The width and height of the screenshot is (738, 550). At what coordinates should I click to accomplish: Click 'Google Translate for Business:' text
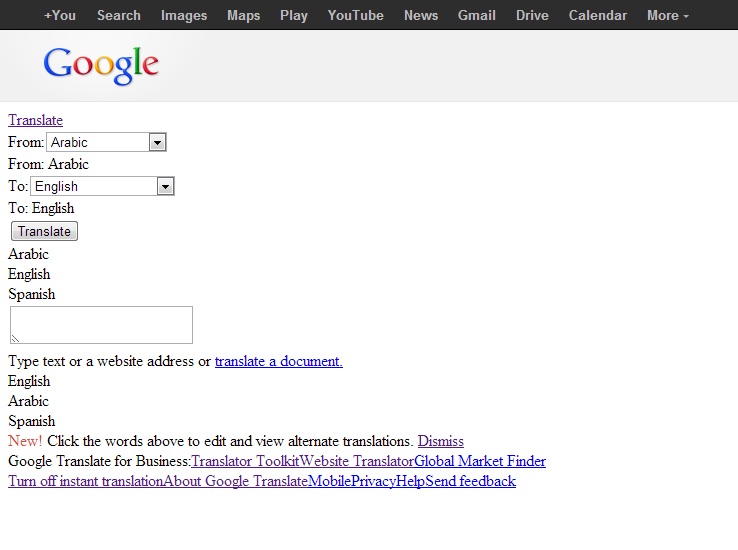pyautogui.click(x=99, y=461)
